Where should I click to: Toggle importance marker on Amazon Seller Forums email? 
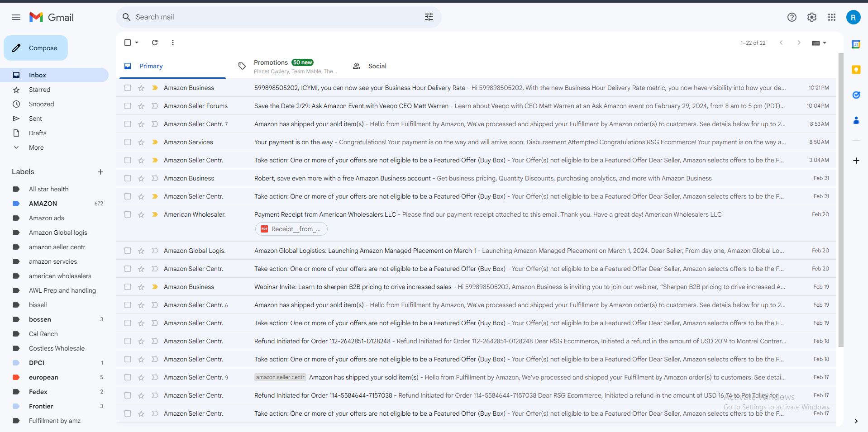click(155, 106)
